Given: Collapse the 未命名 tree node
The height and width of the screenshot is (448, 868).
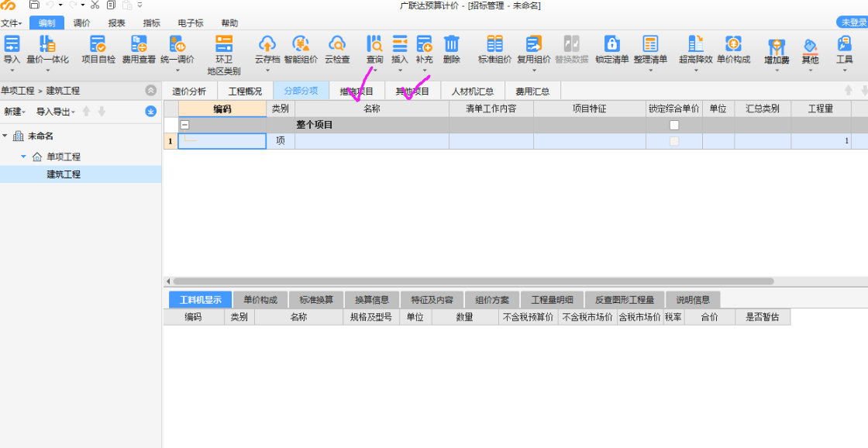Looking at the screenshot, I should pos(5,136).
